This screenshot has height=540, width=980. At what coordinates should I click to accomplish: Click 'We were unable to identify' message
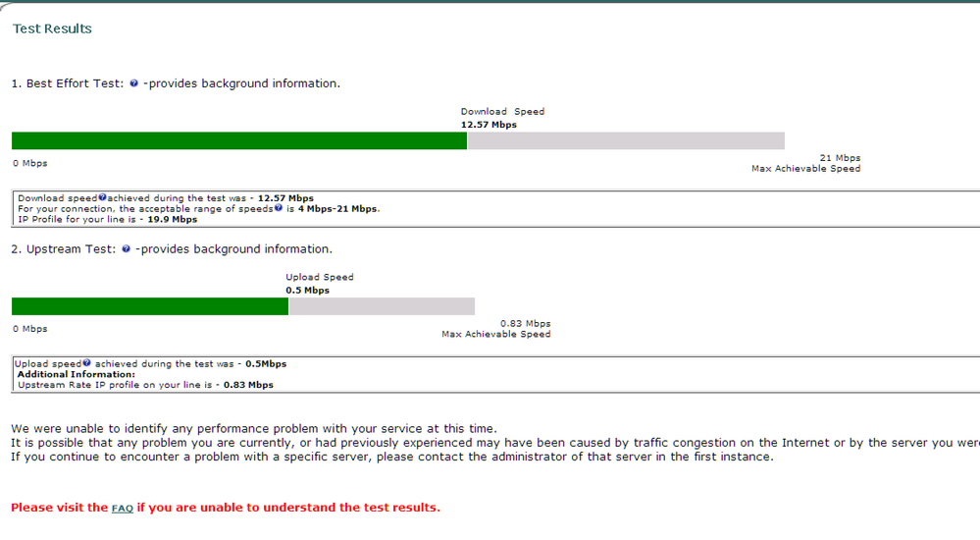[x=254, y=429]
